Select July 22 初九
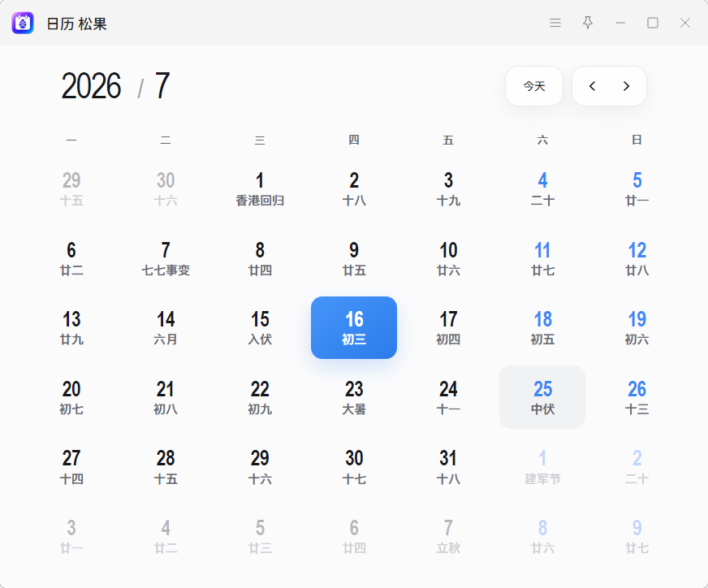Viewport: 708px width, 588px height. click(x=260, y=397)
